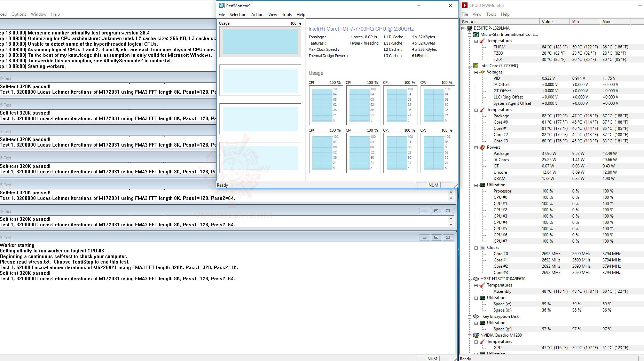The image size is (644, 361).
Task: Maximize the PerfMonitor2 window
Action: (434, 6)
